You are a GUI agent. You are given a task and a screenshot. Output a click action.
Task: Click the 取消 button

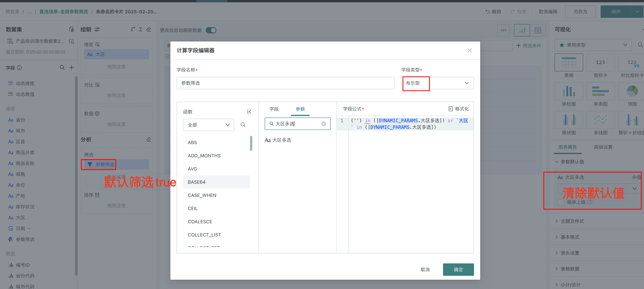click(425, 269)
